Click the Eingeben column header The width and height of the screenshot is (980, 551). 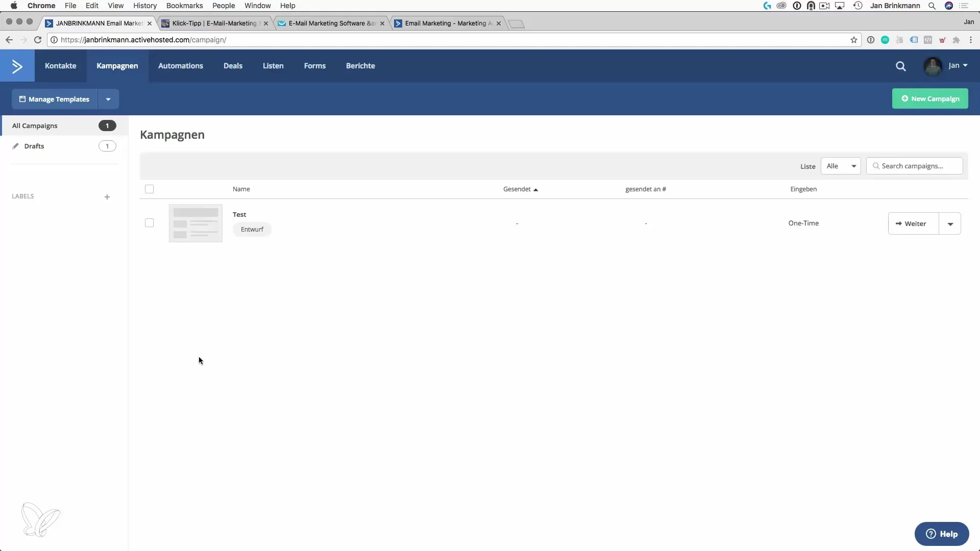coord(803,189)
